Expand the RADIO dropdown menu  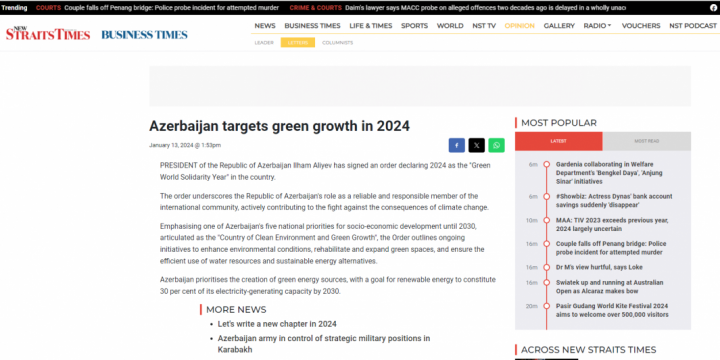pos(597,26)
